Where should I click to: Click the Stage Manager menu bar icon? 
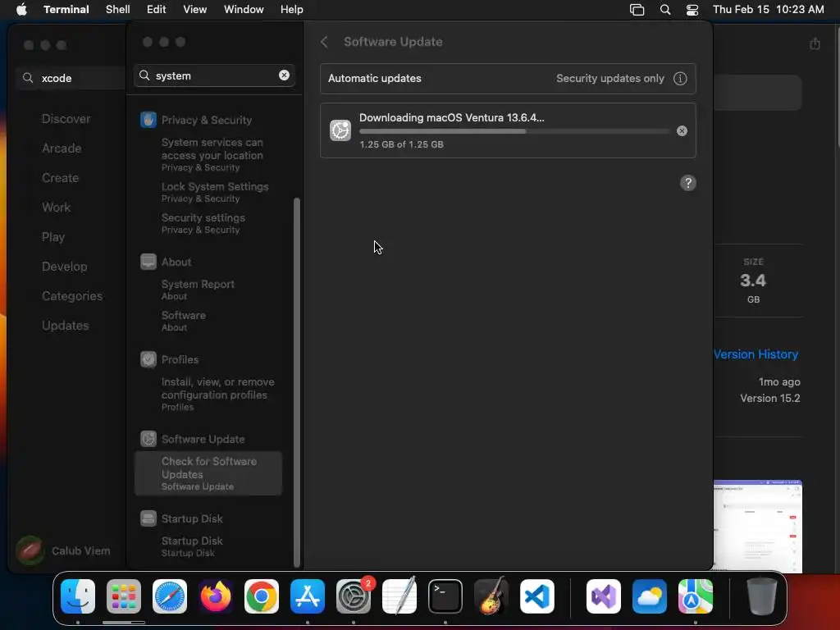(637, 9)
